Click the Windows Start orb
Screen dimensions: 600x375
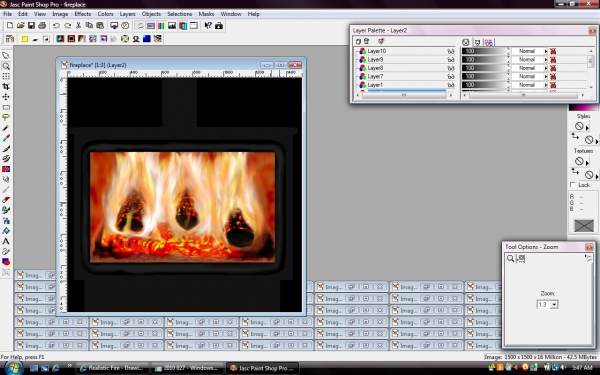tap(13, 368)
